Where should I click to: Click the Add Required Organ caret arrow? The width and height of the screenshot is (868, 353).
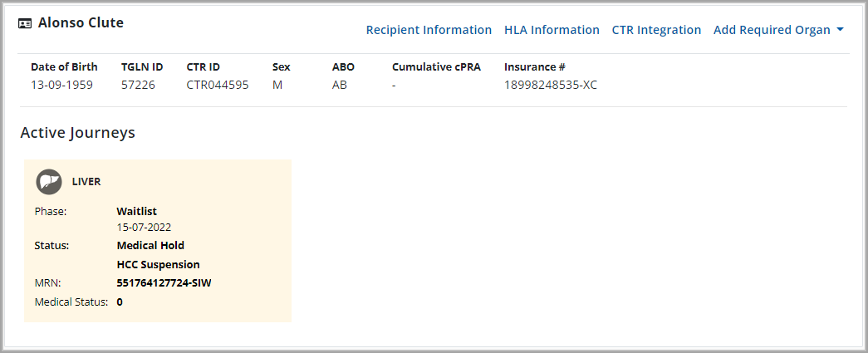841,30
